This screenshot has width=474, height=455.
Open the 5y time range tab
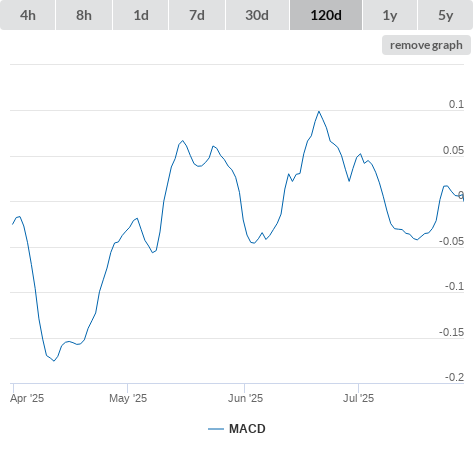click(446, 15)
